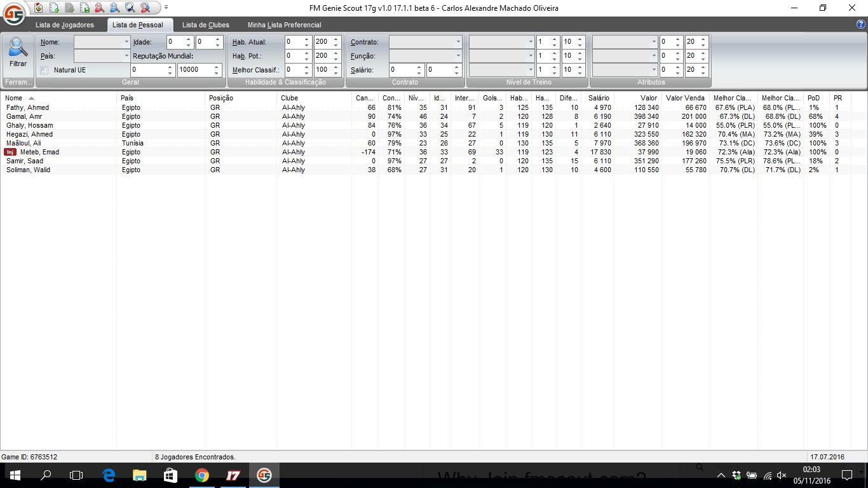This screenshot has height=488, width=868.
Task: Click the load game icon with football
Action: click(x=39, y=8)
